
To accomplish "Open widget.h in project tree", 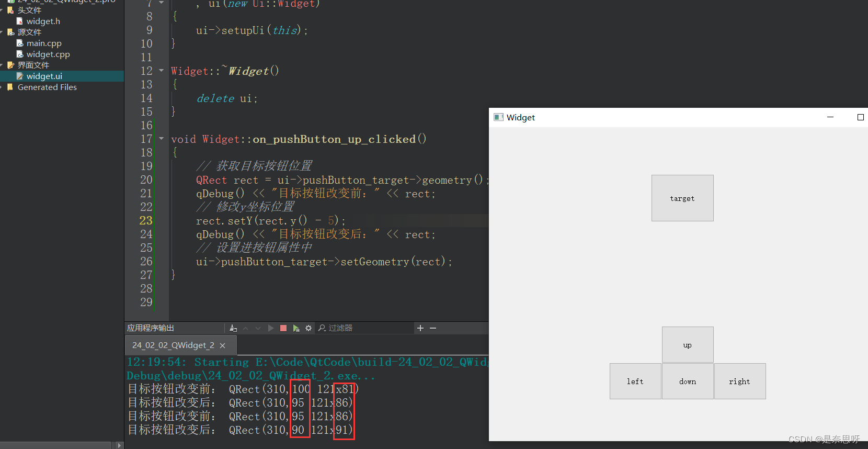I will point(43,21).
